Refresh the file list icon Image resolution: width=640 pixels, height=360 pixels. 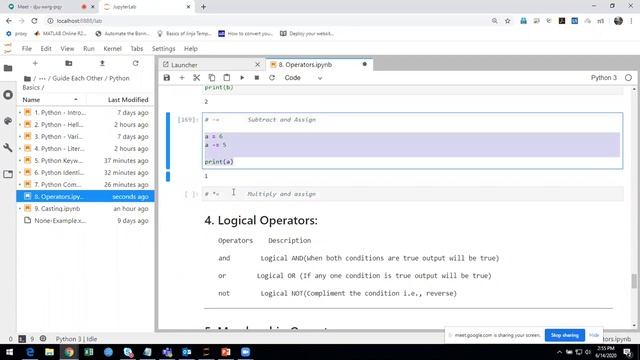(x=136, y=63)
